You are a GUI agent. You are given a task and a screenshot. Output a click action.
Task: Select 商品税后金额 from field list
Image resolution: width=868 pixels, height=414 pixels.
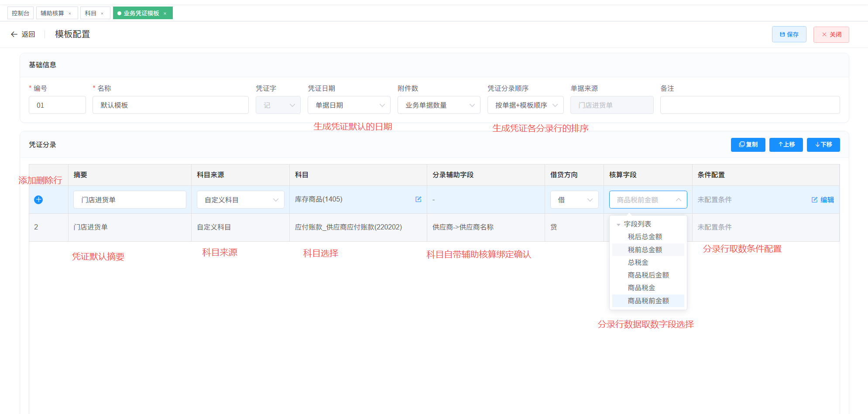(648, 275)
